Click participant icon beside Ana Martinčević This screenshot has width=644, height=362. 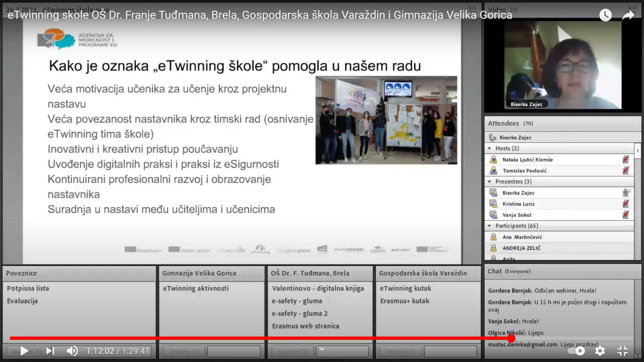493,237
